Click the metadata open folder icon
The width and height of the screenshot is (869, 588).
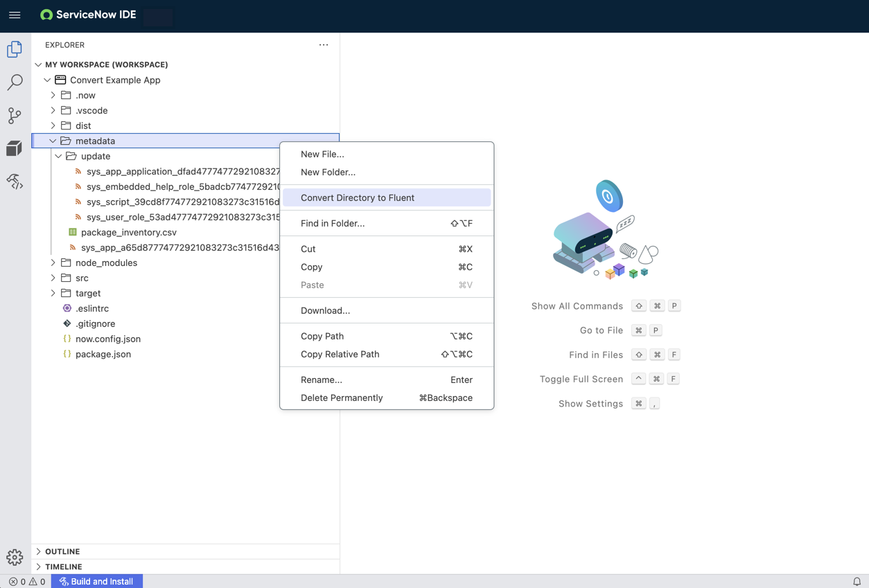66,141
